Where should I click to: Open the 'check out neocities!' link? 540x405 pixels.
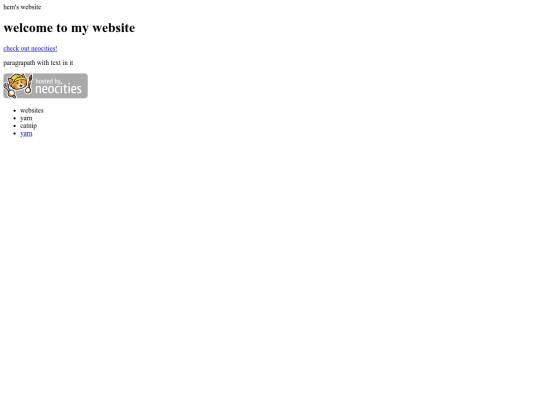(x=30, y=49)
